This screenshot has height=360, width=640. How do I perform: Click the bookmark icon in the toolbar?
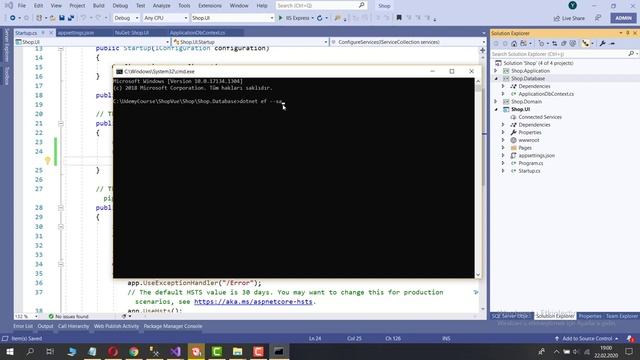coord(399,18)
